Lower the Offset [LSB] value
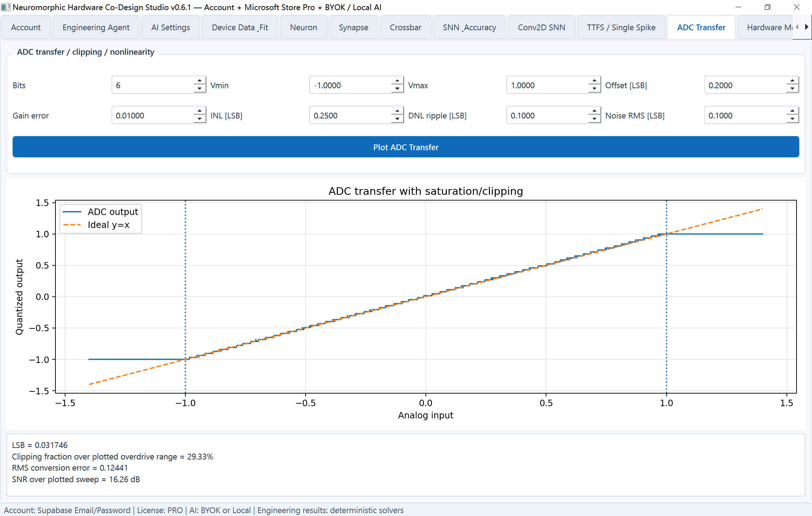Image resolution: width=812 pixels, height=516 pixels. click(792, 89)
